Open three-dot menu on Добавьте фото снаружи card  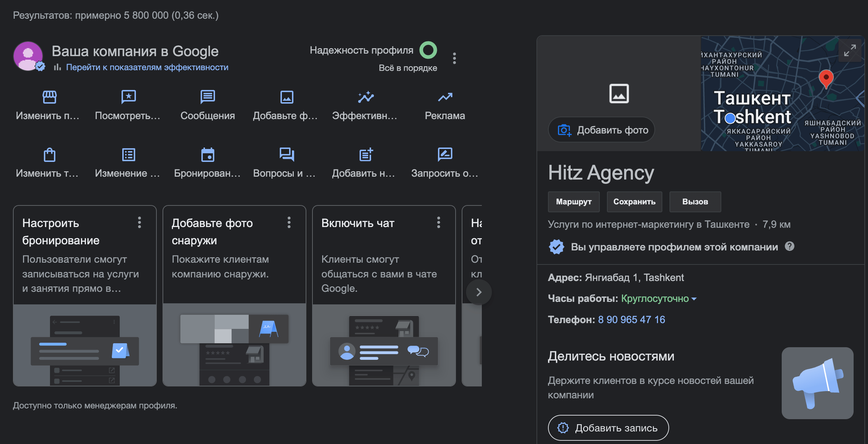(289, 222)
